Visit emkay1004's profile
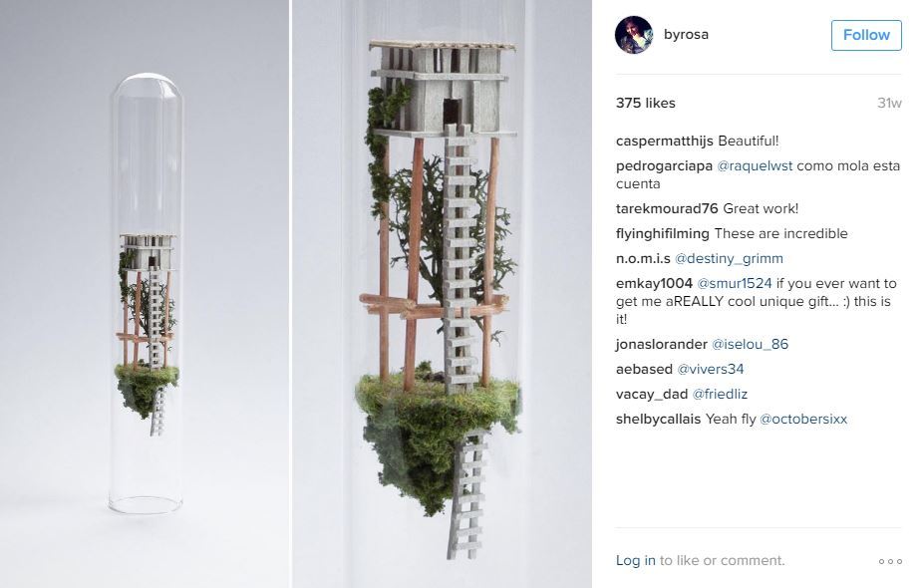The width and height of the screenshot is (921, 588). [x=654, y=284]
